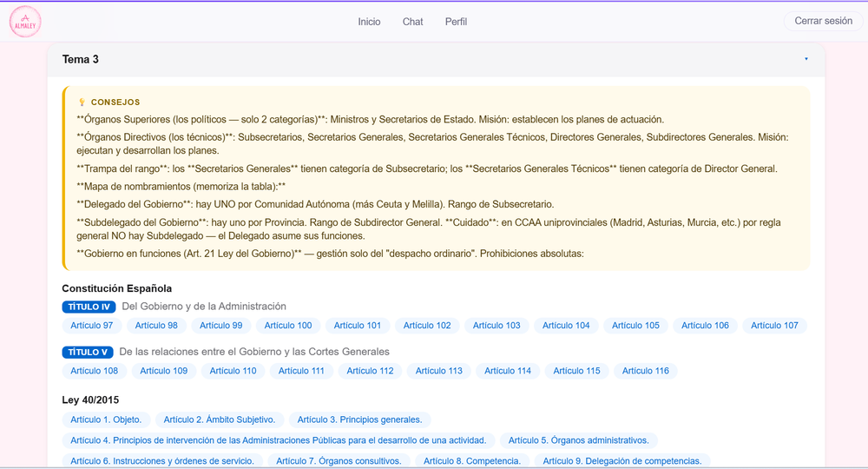Open Artículo 3. Principios generales.
Screen dimensions: 868x469
click(359, 419)
